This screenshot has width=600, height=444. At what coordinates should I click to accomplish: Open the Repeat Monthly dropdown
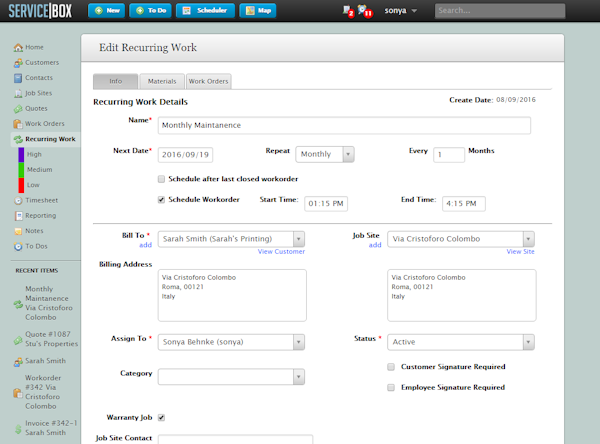(x=325, y=155)
